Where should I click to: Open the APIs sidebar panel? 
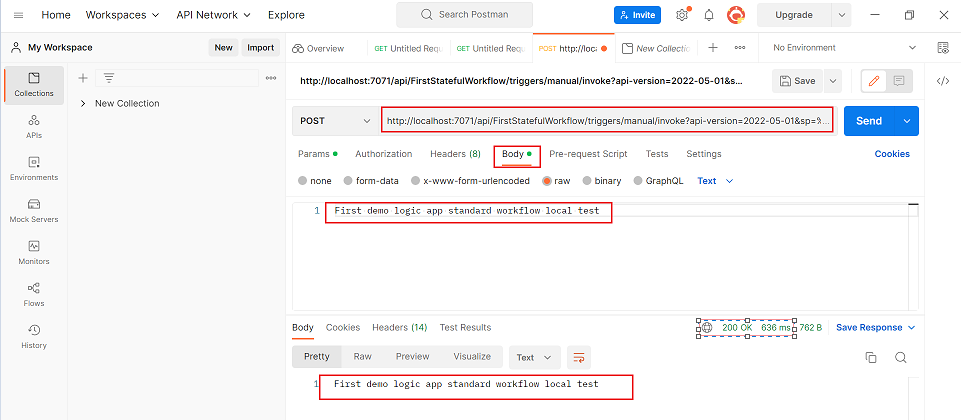coord(34,127)
